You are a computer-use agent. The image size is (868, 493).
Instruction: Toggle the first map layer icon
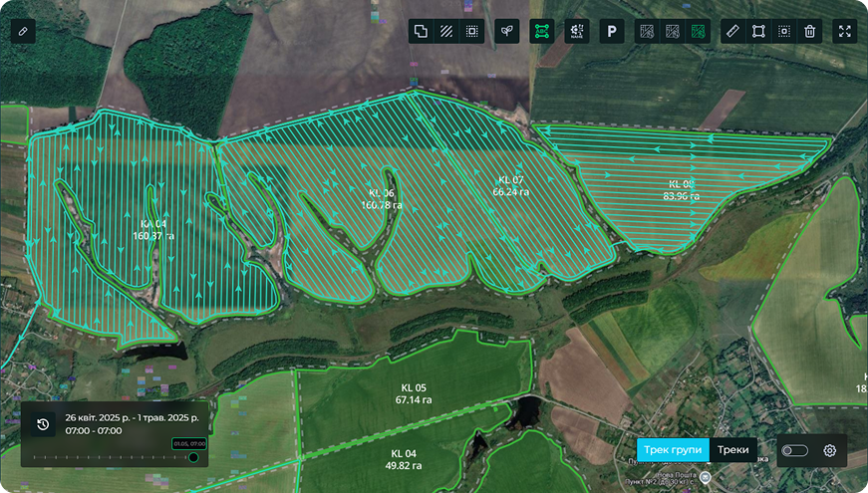tap(647, 31)
